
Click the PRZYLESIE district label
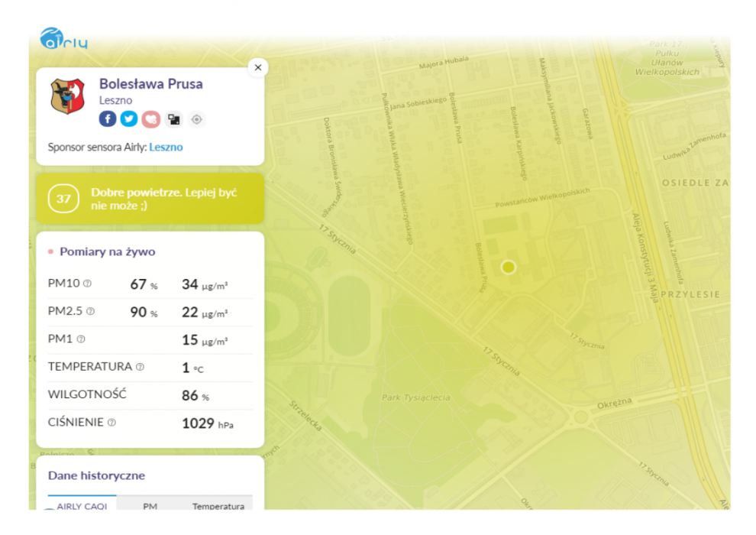[x=690, y=294]
